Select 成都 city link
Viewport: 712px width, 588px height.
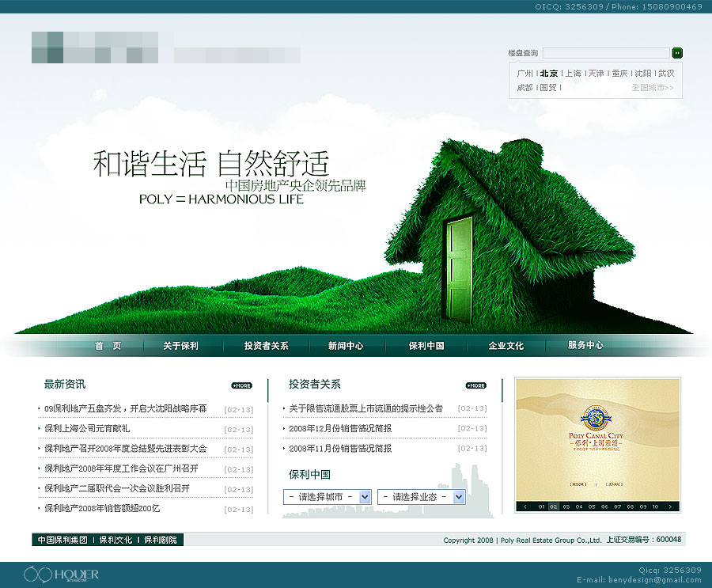[x=525, y=87]
